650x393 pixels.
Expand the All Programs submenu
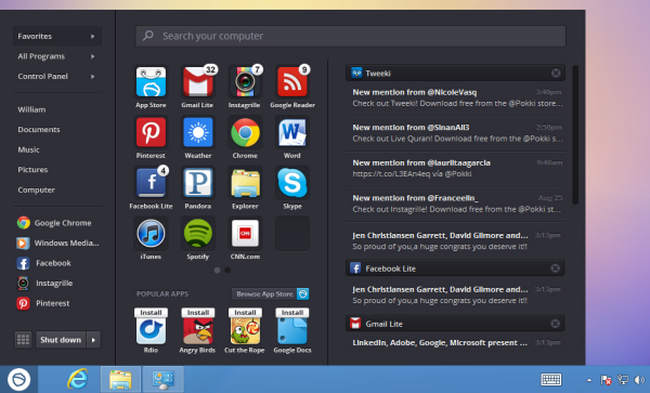pyautogui.click(x=57, y=56)
